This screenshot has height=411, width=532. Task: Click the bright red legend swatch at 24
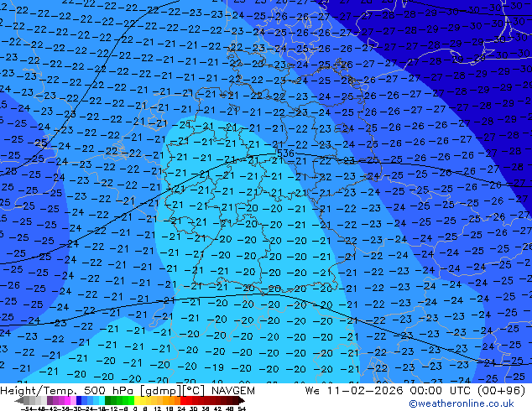[183, 400]
